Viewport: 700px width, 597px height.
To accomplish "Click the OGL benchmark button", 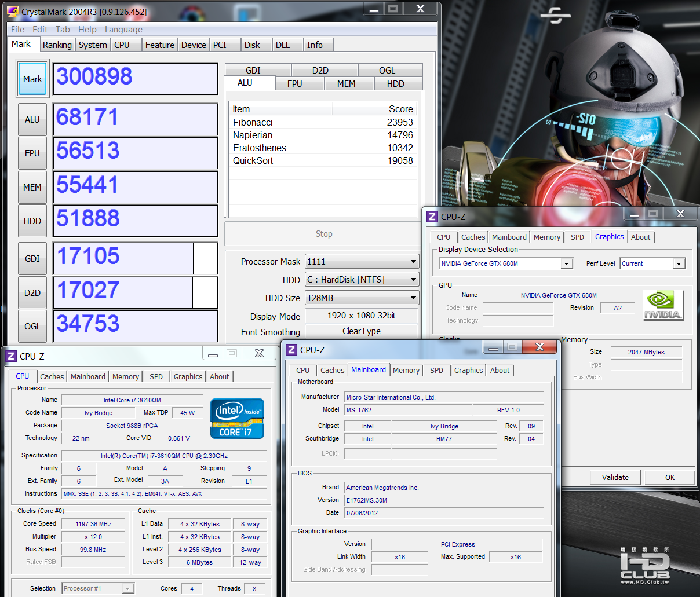I will tap(32, 326).
